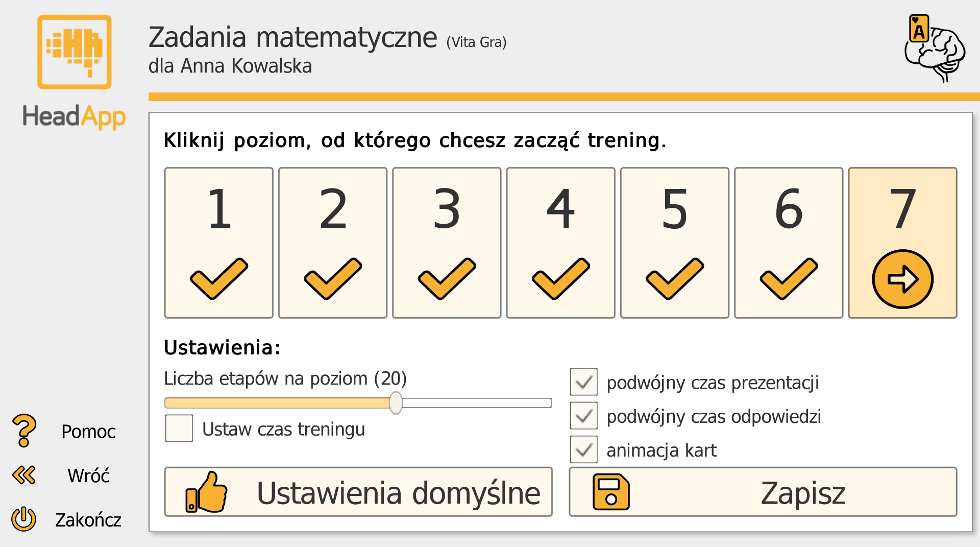
Task: Click the HeadApp brain logo
Action: [75, 51]
